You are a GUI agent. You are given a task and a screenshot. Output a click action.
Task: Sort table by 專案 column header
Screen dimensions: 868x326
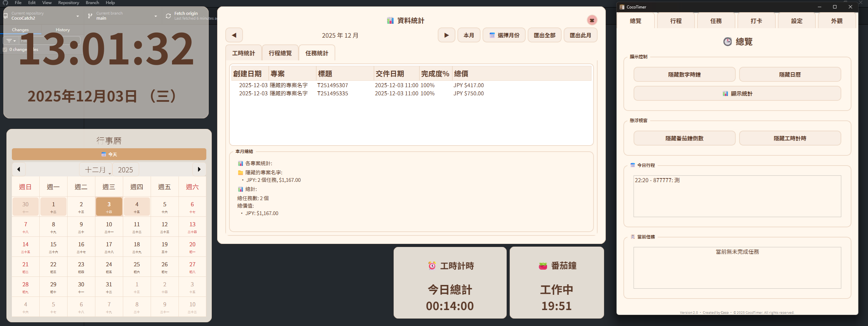(293, 74)
